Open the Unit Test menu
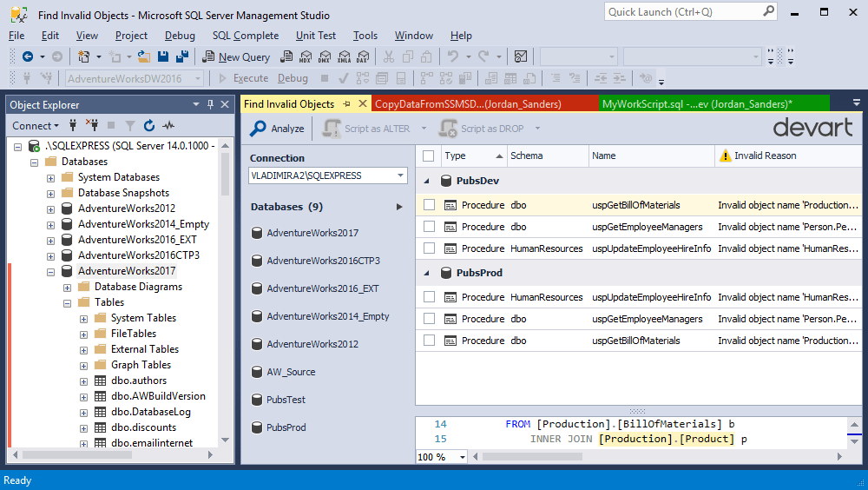868x490 pixels. 316,36
